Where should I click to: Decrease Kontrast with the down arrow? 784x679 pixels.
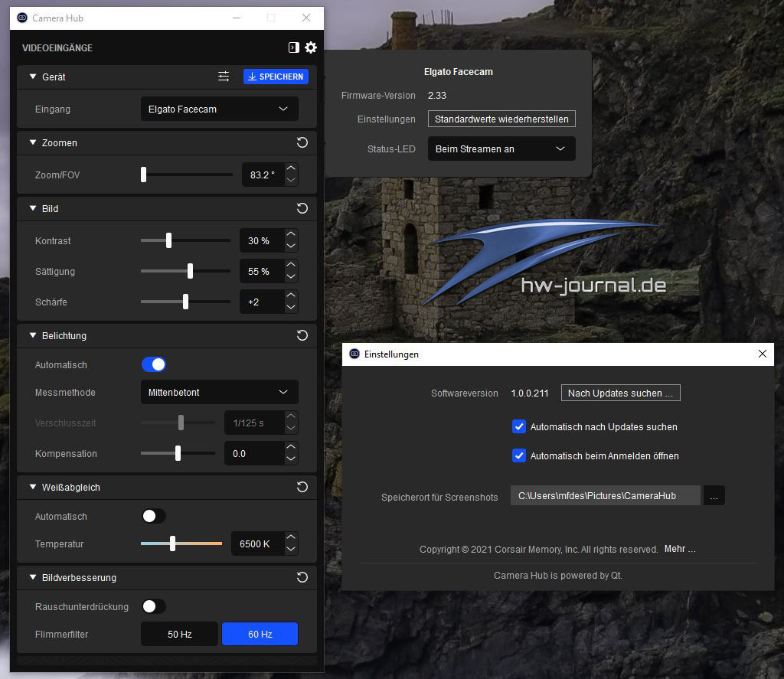(x=291, y=246)
